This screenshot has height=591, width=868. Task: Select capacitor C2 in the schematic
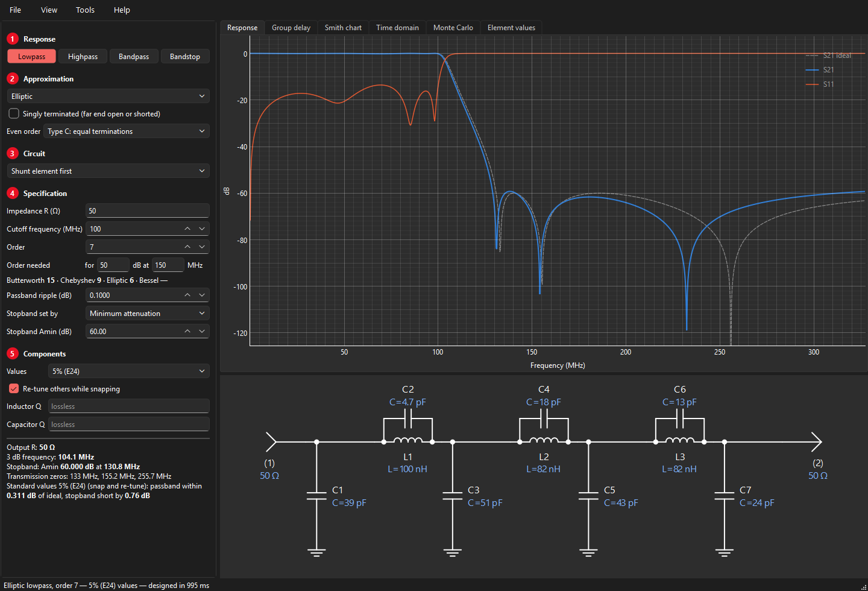click(408, 418)
